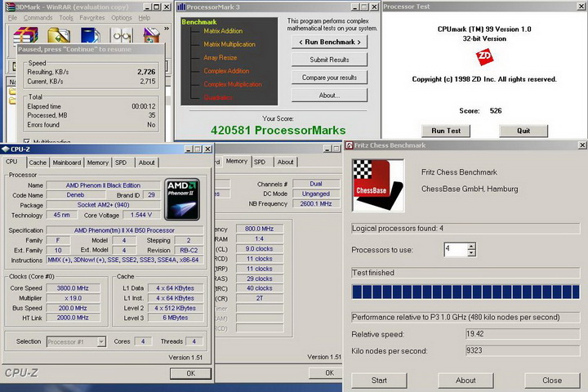Viewport: 588px width, 392px height.
Task: Click the Close button in Fritz Chess Benchmark
Action: (x=552, y=381)
